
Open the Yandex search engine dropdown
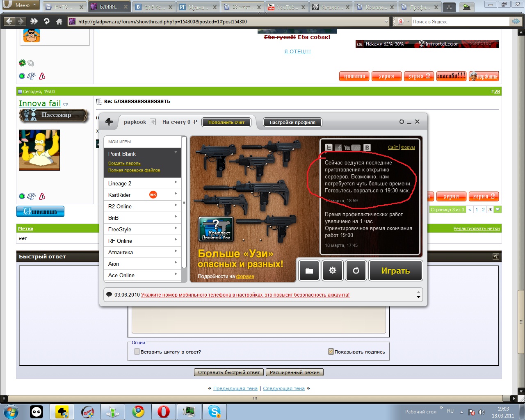pos(408,21)
